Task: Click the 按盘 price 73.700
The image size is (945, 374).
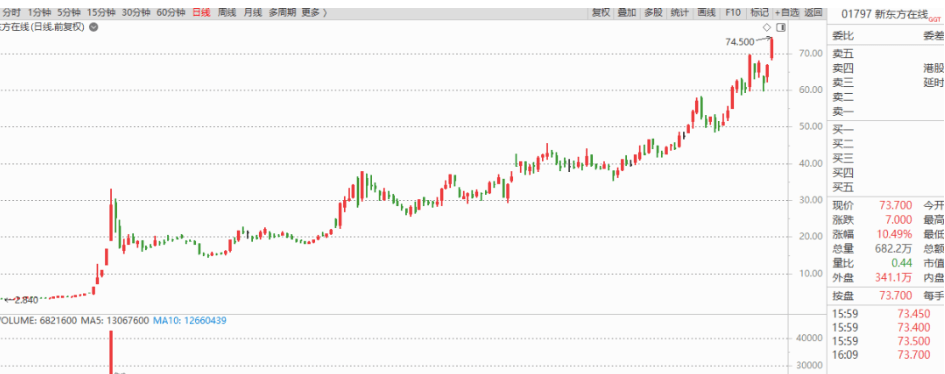Action: 895,296
